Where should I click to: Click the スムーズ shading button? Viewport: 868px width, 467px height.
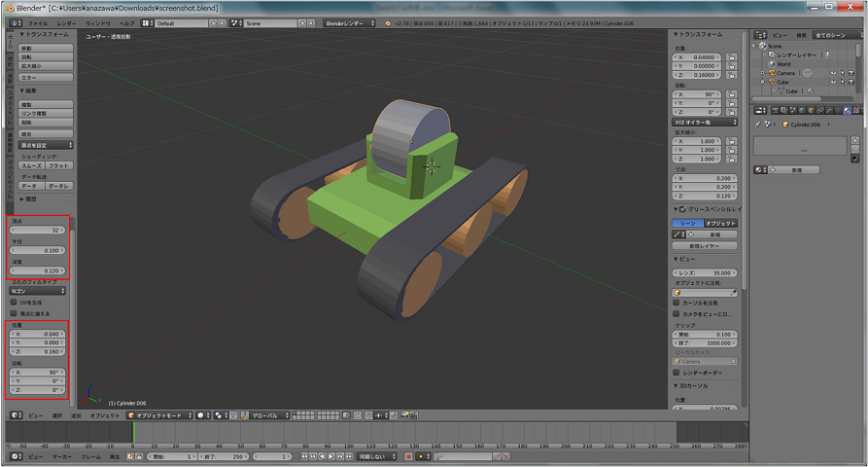tap(32, 166)
